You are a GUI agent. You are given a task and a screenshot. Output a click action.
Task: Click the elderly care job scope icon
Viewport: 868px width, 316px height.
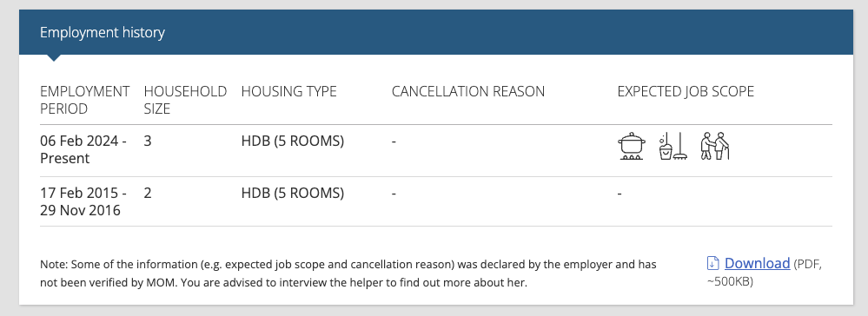tap(715, 147)
